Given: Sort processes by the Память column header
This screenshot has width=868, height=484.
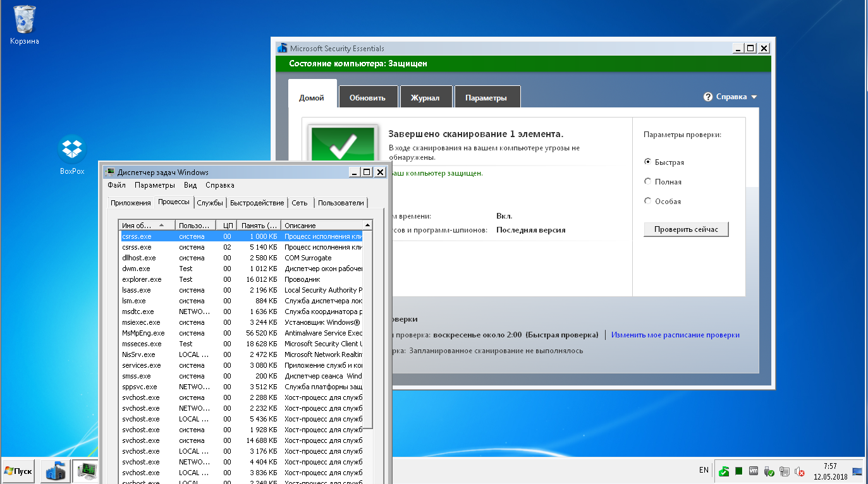Looking at the screenshot, I should 259,226.
